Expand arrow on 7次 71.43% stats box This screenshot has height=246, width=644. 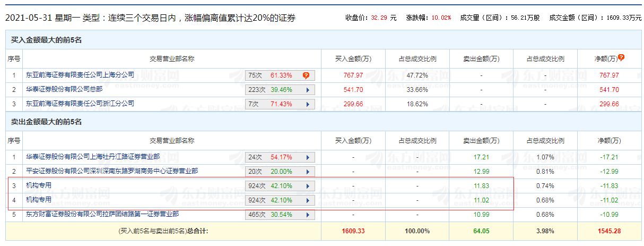coord(308,104)
